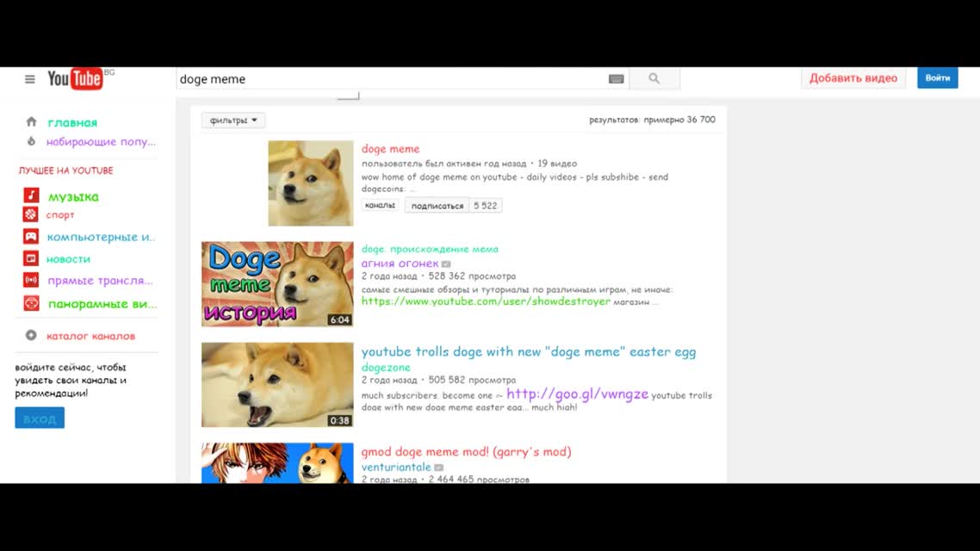Expand the фильтры dropdown
The width and height of the screenshot is (980, 551).
click(233, 120)
